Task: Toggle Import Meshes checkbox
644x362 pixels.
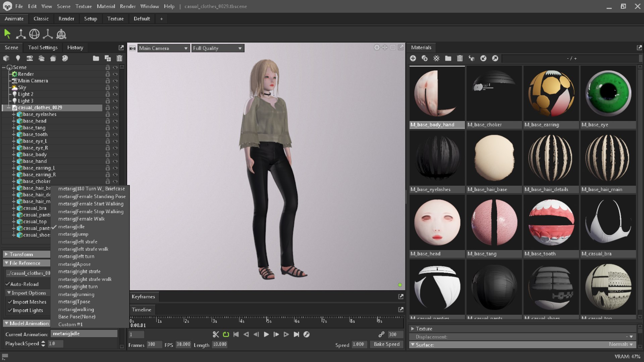Action: click(x=10, y=302)
